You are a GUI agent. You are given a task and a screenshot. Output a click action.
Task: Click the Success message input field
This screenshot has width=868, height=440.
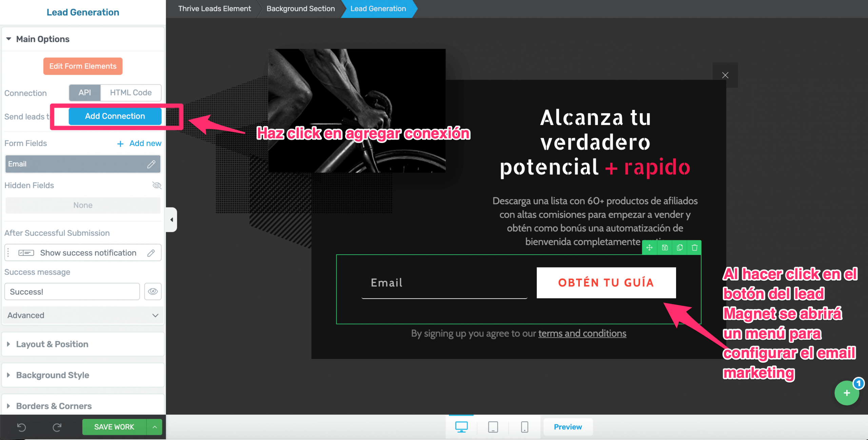tap(72, 291)
